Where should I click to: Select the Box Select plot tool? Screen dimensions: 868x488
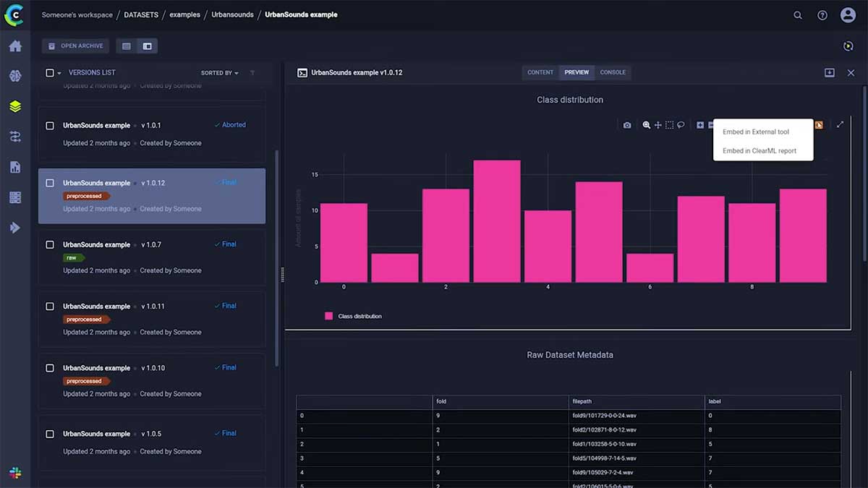tap(670, 125)
